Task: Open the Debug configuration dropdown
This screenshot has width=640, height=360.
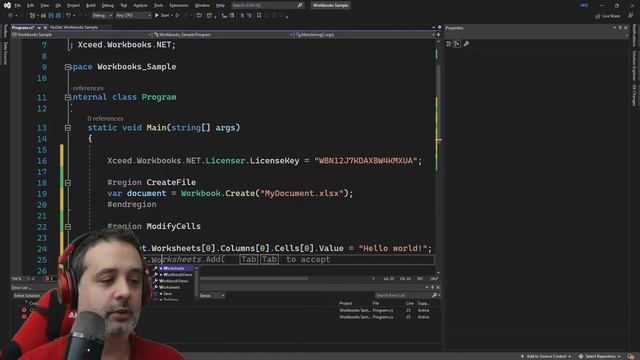Action: 102,16
